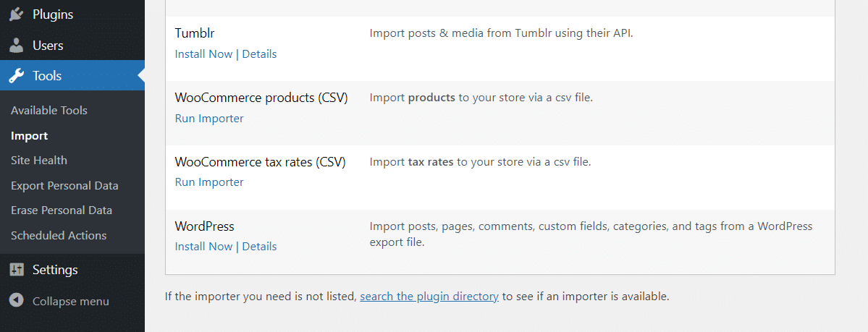Click the Collapse menu arrow icon
Screen dimensions: 868x332
coord(17,301)
